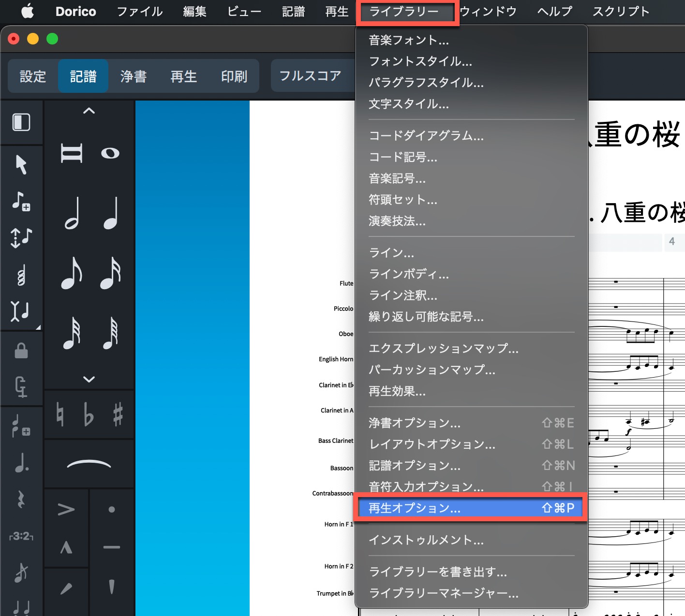Toggle insert mode icon

point(20,311)
